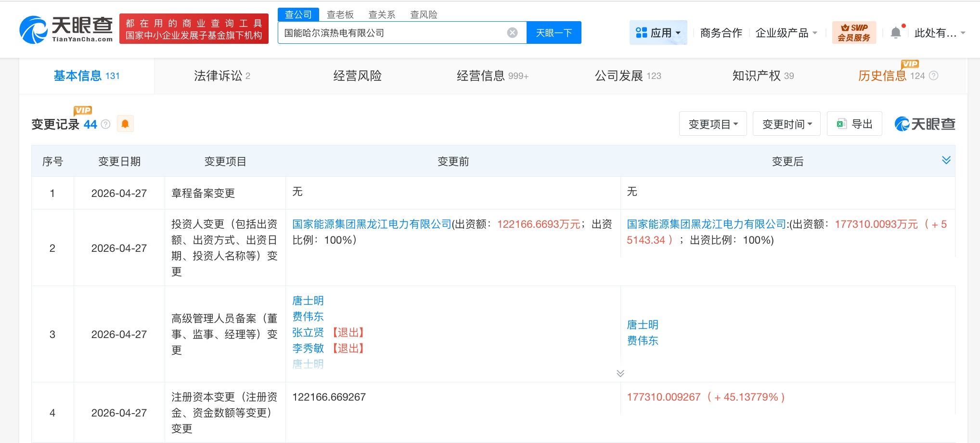
Task: Open the 经营信息 tab
Action: pos(492,76)
